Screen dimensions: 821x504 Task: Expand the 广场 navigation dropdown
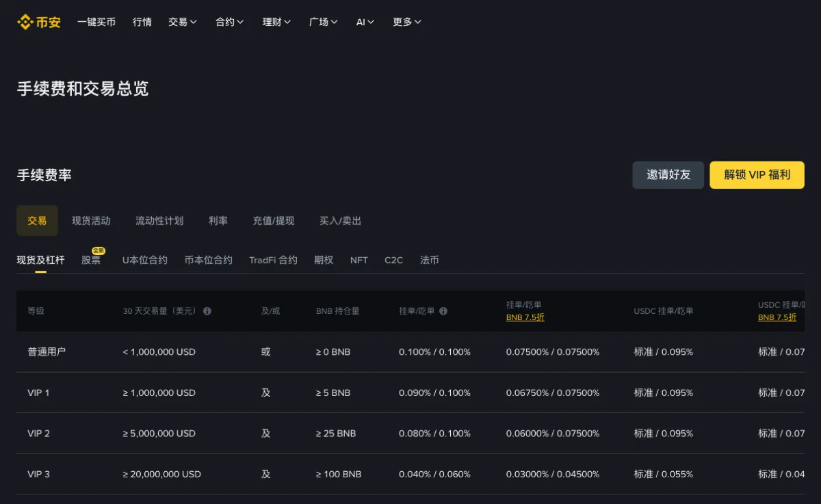(324, 22)
